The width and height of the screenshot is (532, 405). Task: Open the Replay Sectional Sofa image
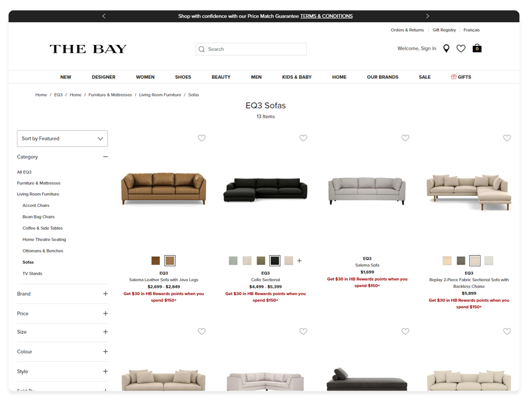point(469,193)
